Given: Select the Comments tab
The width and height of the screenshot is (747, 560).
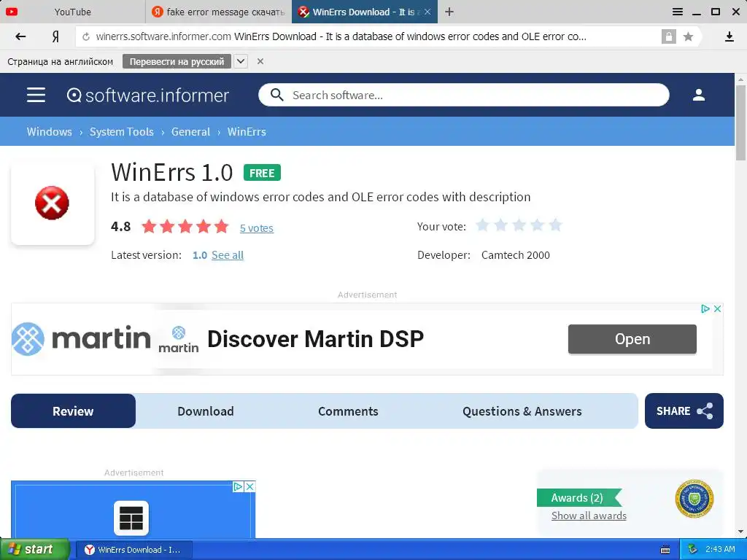Looking at the screenshot, I should (x=348, y=411).
